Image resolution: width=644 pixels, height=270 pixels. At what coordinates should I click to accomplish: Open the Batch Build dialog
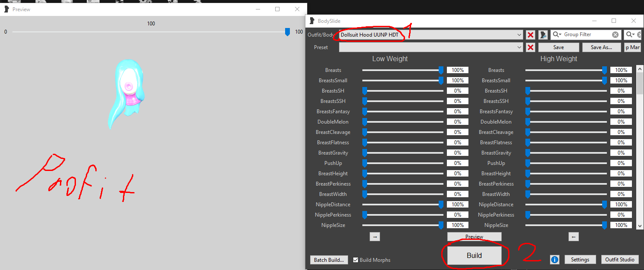coord(330,260)
